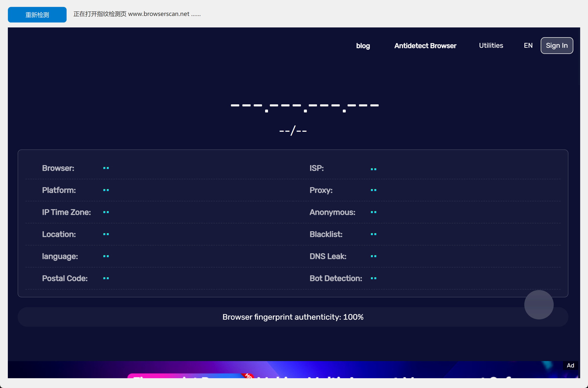Click the blue 重新检测 re-detect button
This screenshot has width=588, height=388.
(37, 15)
